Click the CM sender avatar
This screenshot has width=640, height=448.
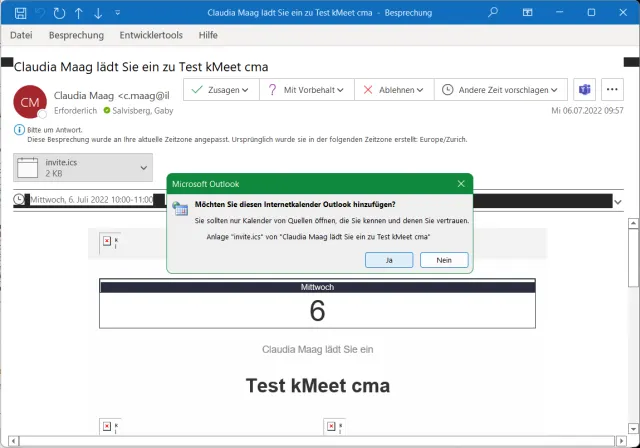pos(30,102)
